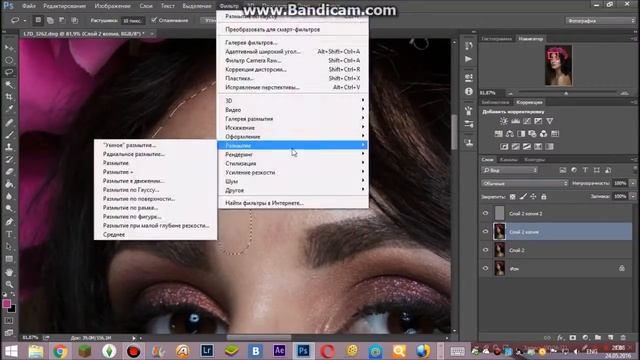
Task: Select the Crop tool
Action: (9, 97)
